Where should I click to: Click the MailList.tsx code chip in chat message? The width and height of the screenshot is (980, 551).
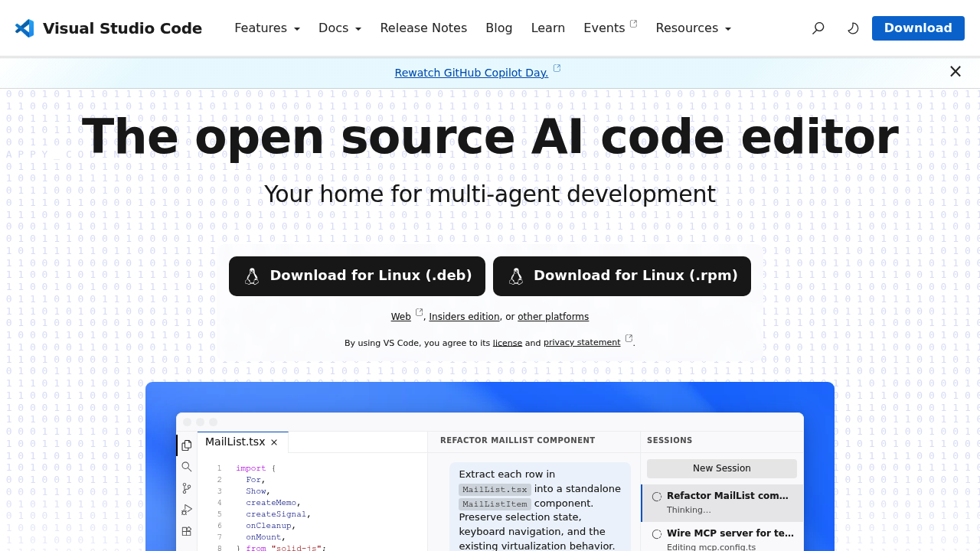pyautogui.click(x=495, y=489)
